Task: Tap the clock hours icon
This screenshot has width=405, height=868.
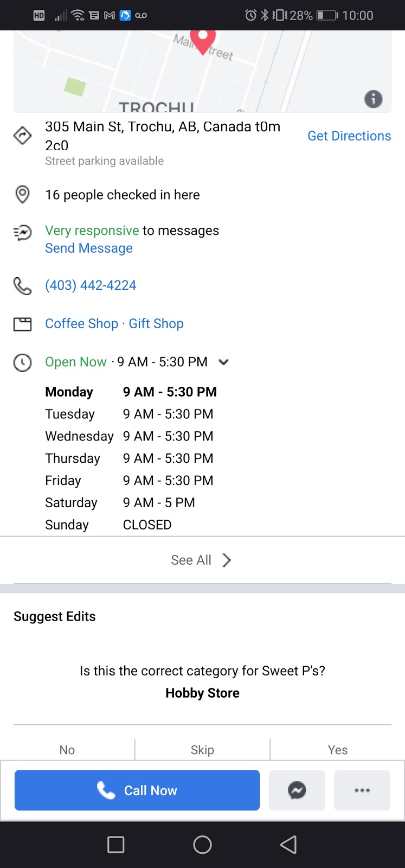Action: 22,362
